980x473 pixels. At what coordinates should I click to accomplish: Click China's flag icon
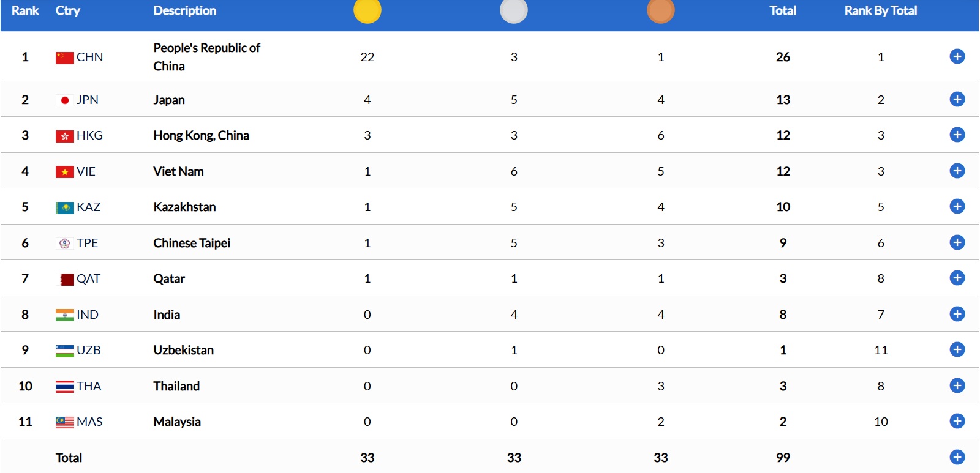pyautogui.click(x=64, y=58)
